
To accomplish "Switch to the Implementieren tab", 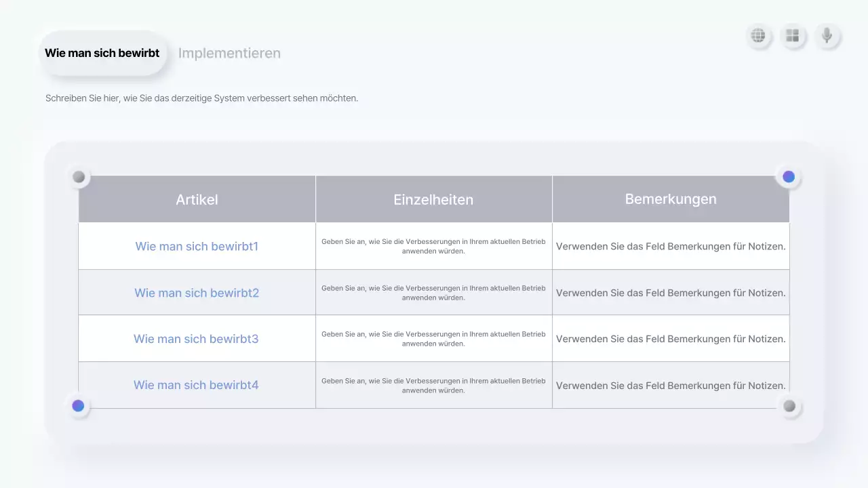I will click(229, 53).
